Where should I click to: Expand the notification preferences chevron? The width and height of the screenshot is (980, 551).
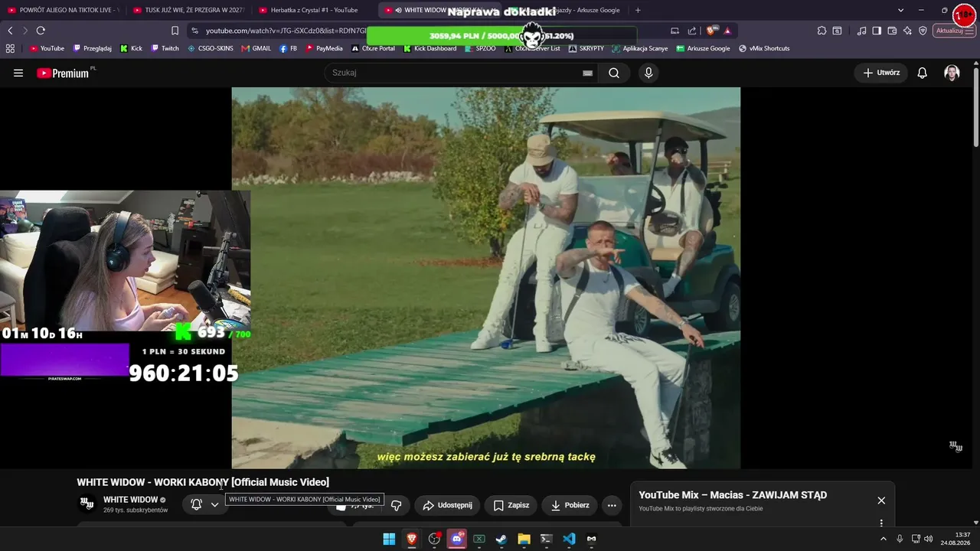tap(214, 505)
